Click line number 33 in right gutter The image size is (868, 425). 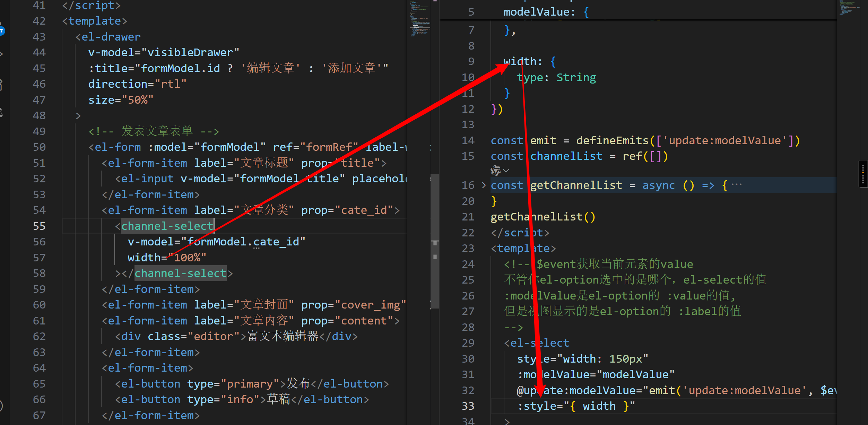[x=468, y=406]
